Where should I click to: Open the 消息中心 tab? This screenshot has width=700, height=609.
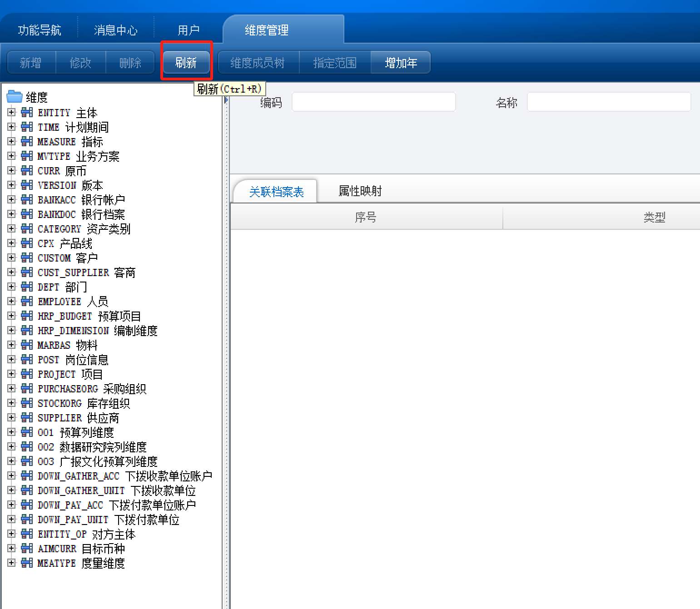click(x=116, y=30)
